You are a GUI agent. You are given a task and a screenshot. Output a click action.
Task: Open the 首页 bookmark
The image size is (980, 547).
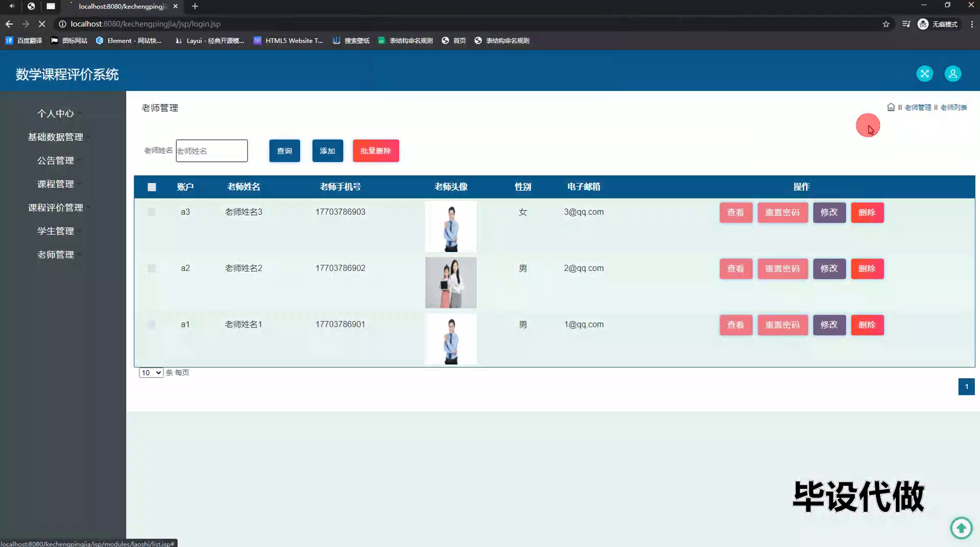tap(454, 40)
